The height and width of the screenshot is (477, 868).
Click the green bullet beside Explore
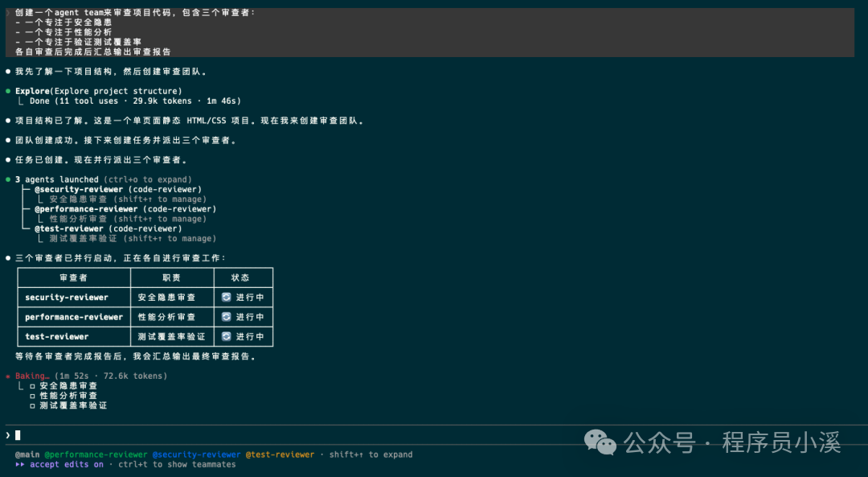[8, 91]
